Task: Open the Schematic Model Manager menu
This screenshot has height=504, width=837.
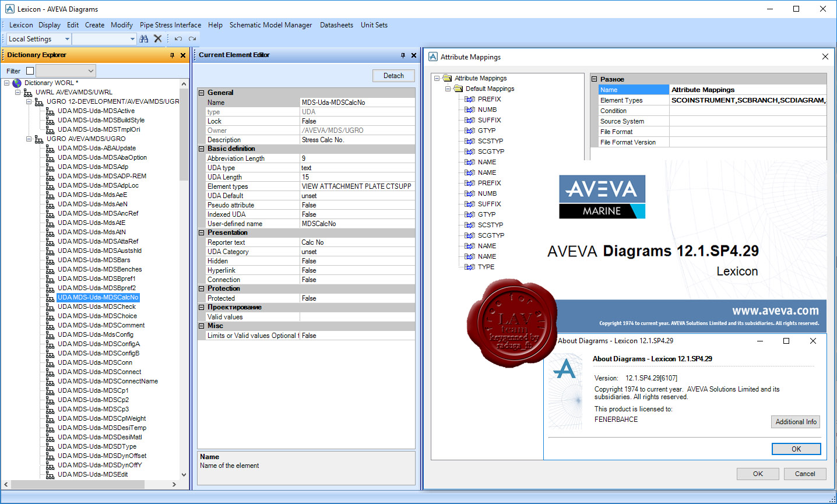Action: [x=270, y=25]
